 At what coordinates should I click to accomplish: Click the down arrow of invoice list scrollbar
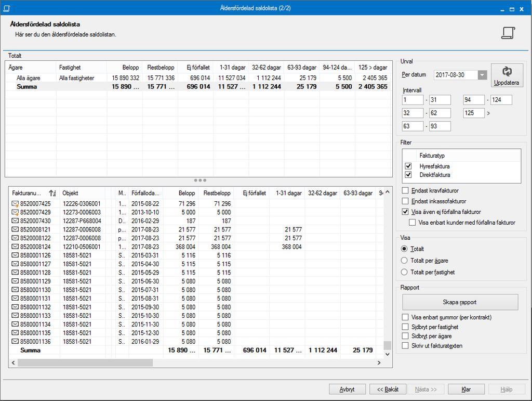tap(388, 354)
